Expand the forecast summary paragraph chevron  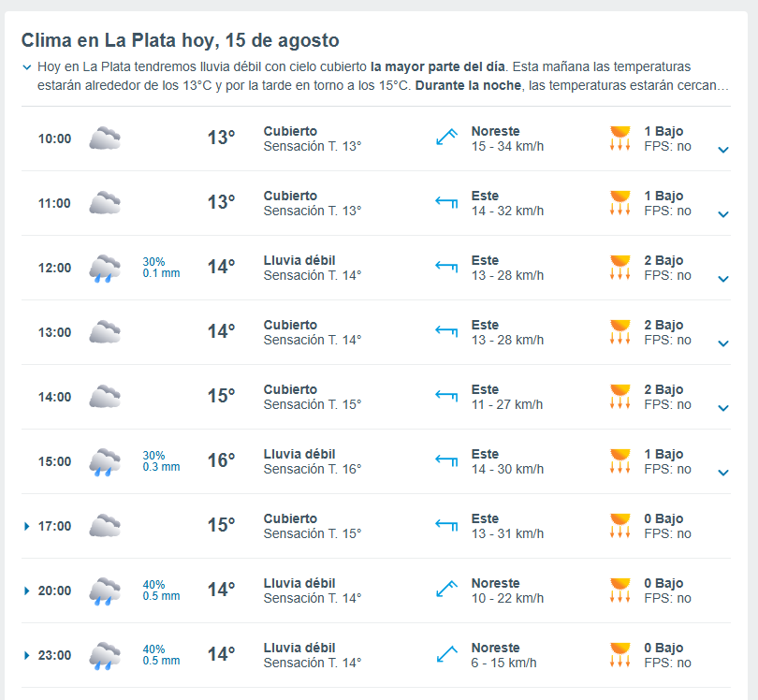[x=27, y=67]
